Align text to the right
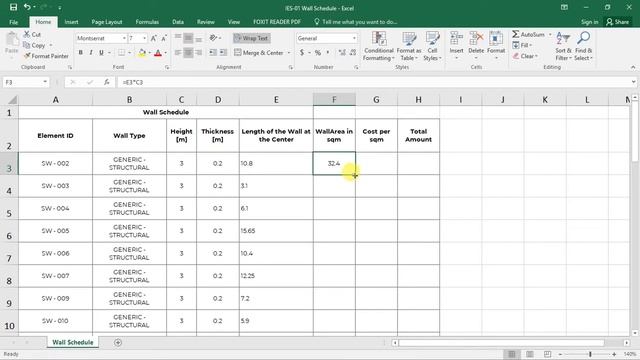This screenshot has width=640, height=360. coord(199,53)
